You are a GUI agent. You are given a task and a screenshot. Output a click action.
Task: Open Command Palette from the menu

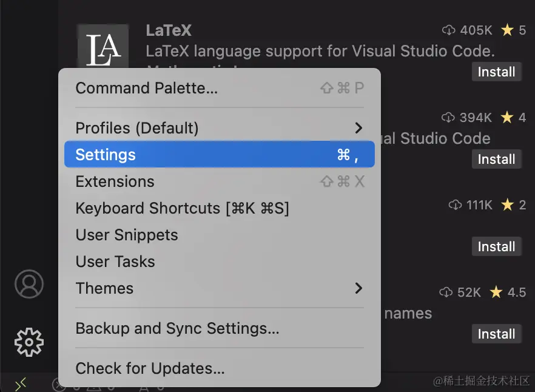(146, 88)
